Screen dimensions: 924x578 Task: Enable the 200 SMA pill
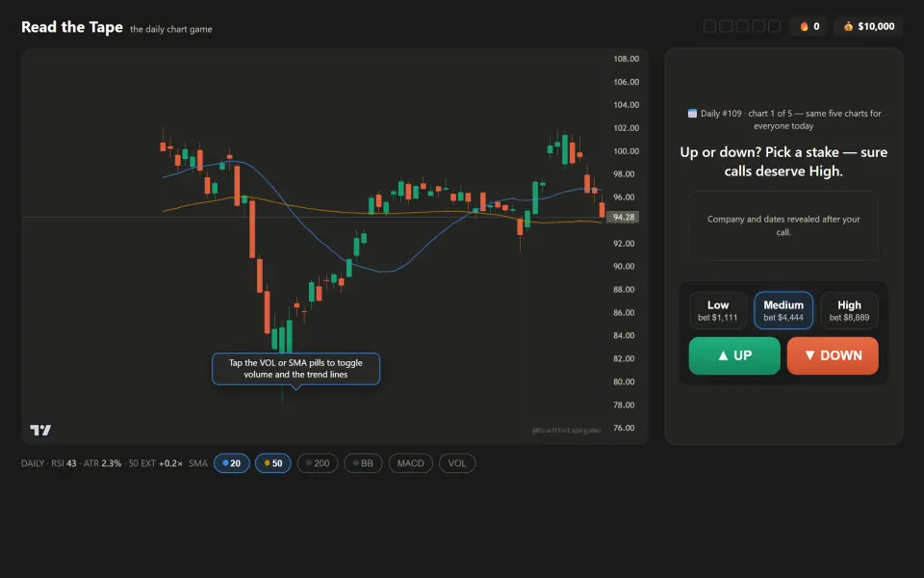click(318, 463)
